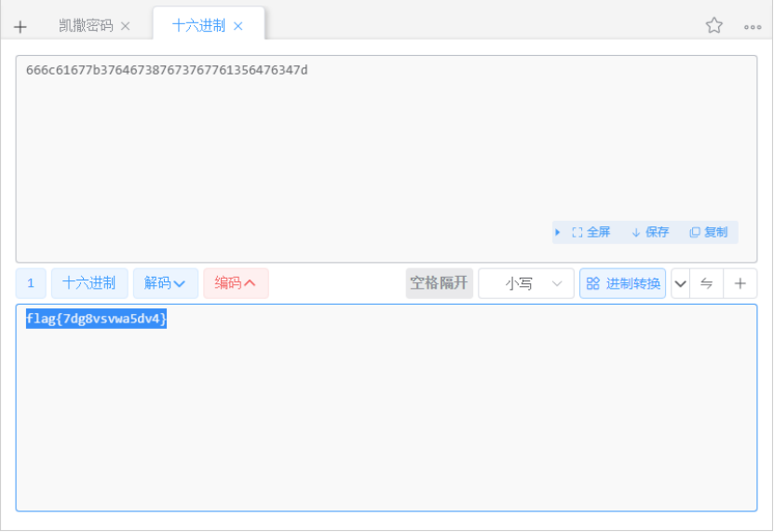This screenshot has height=532, width=774.
Task: Add a new tab with plus icon
Action: [x=20, y=27]
